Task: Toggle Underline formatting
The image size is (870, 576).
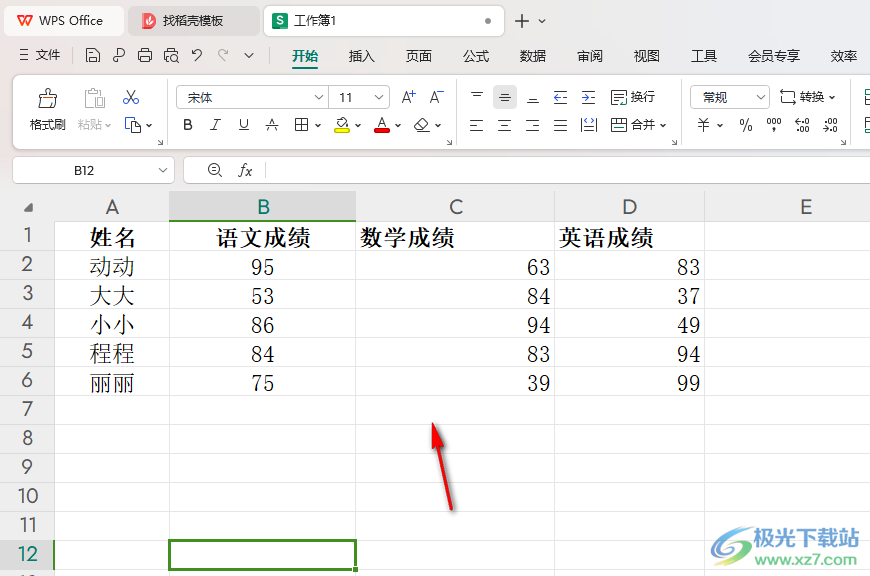Action: (x=244, y=125)
